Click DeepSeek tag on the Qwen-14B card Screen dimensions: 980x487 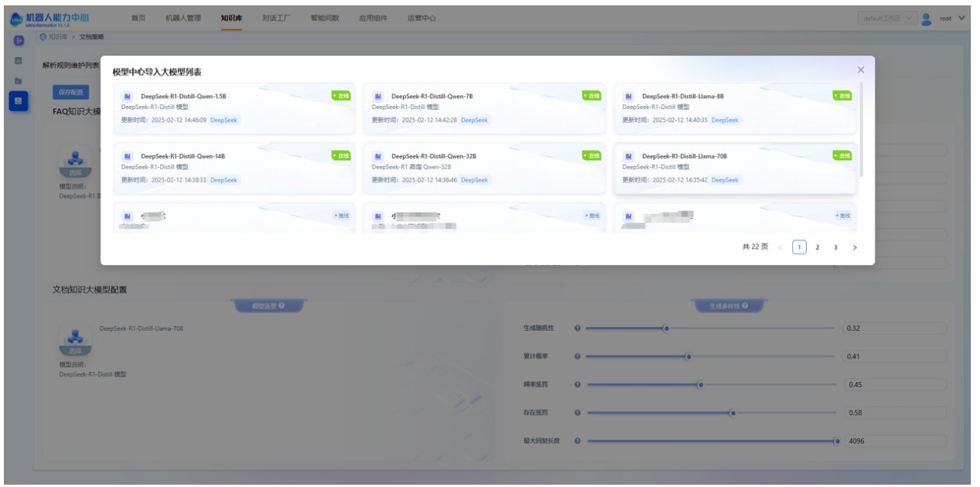(224, 180)
